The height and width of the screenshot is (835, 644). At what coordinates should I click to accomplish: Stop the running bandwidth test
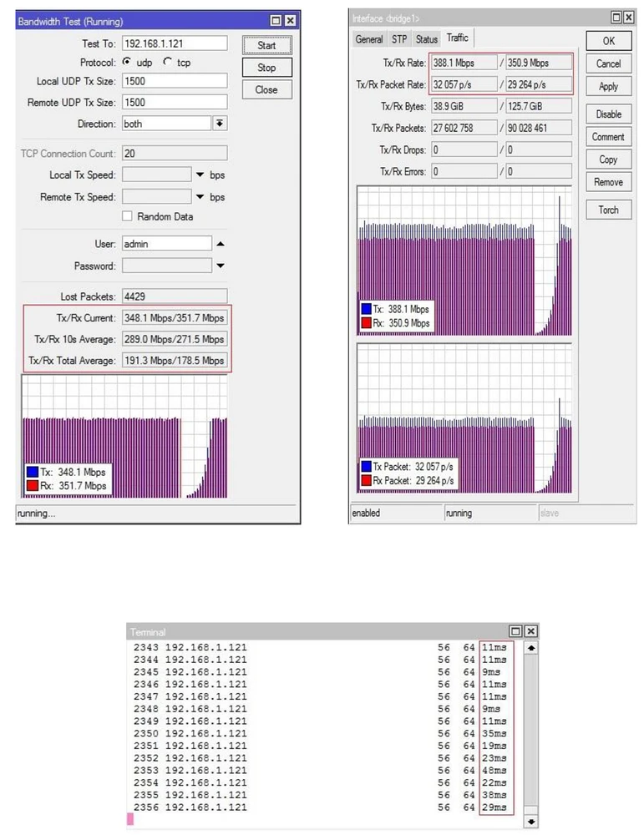[266, 68]
